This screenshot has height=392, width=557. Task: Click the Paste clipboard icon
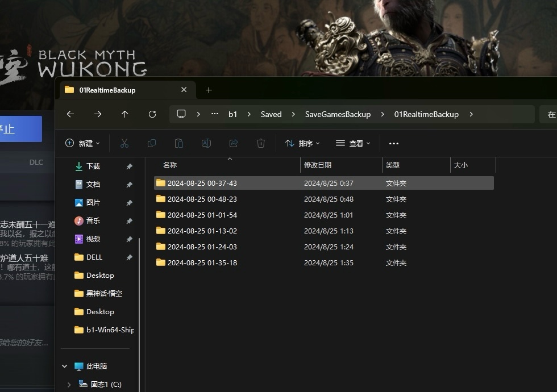(x=179, y=143)
